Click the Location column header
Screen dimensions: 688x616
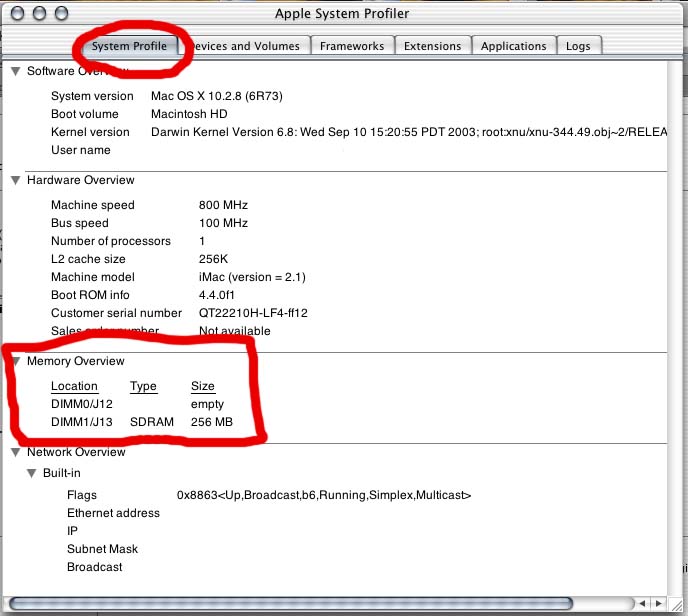pyautogui.click(x=74, y=386)
